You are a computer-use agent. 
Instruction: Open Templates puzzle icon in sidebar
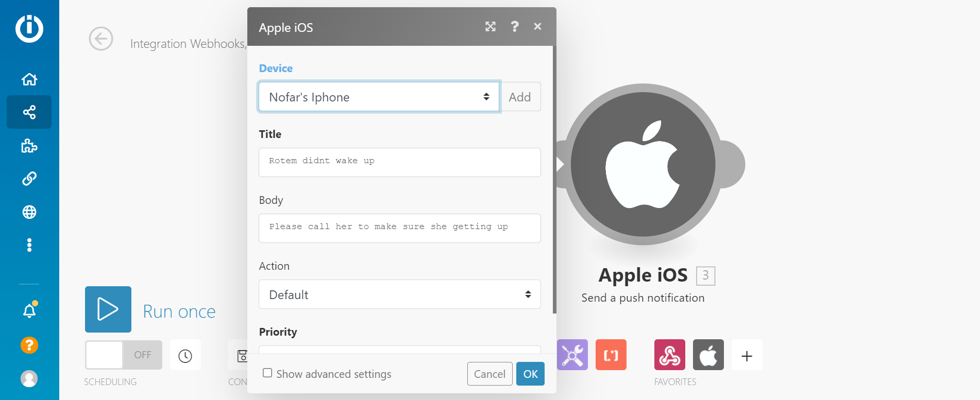coord(29,146)
